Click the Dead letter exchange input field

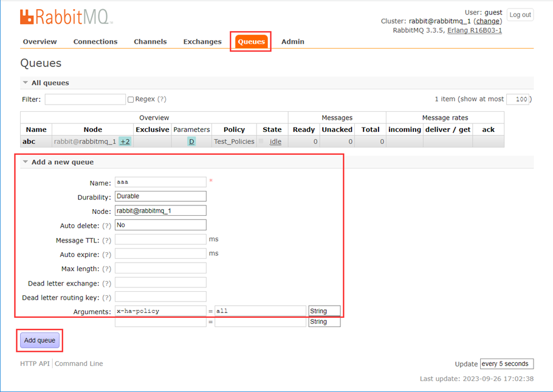click(x=160, y=282)
